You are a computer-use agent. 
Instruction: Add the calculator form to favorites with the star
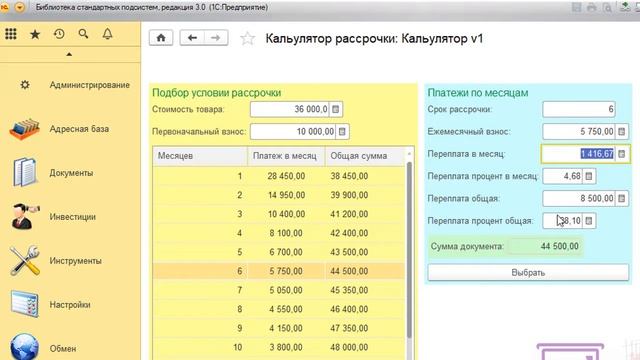coord(247,39)
